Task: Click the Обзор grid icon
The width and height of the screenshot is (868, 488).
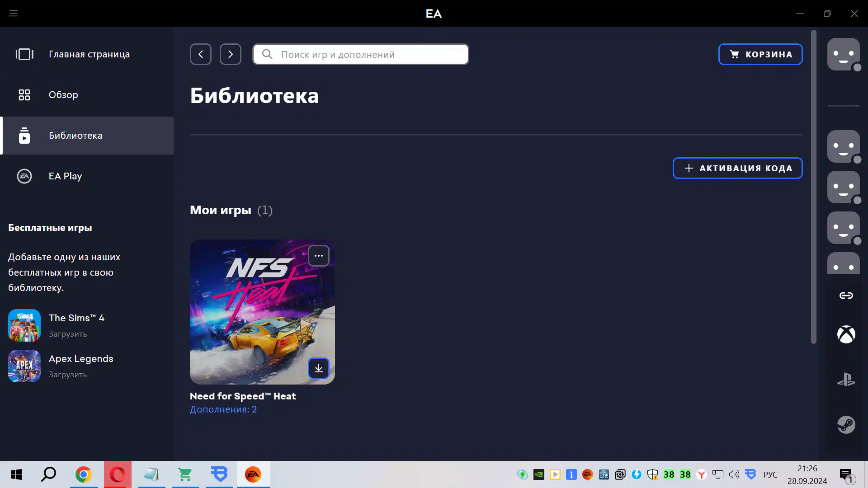Action: click(x=24, y=95)
